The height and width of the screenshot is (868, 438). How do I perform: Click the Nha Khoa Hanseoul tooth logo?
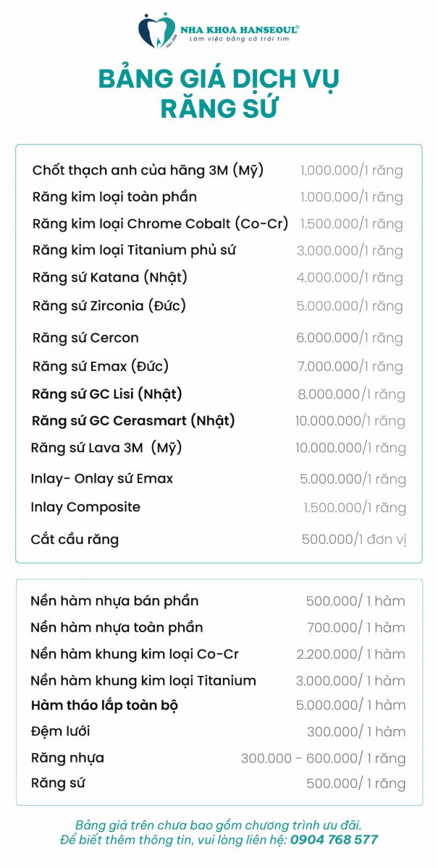(x=156, y=30)
